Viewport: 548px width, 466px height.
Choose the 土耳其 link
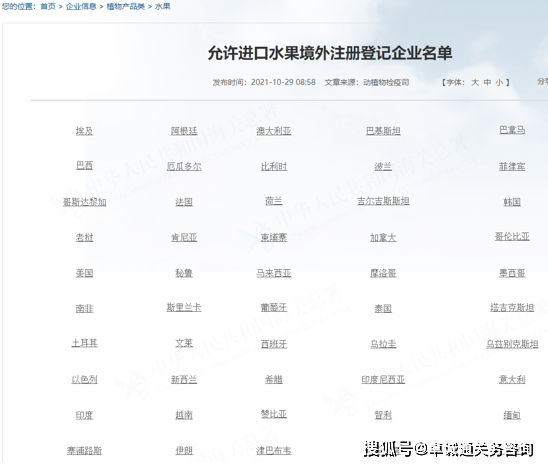[x=84, y=343]
